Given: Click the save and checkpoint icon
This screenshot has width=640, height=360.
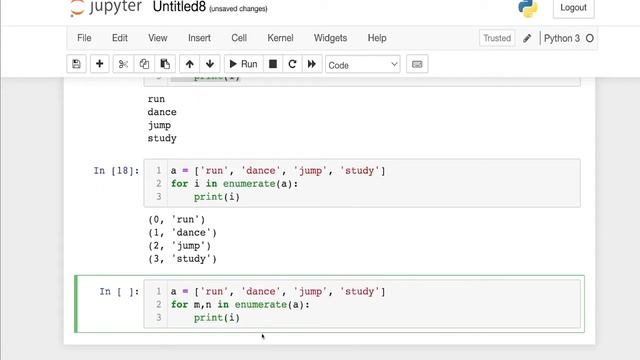Looking at the screenshot, I should tap(76, 64).
